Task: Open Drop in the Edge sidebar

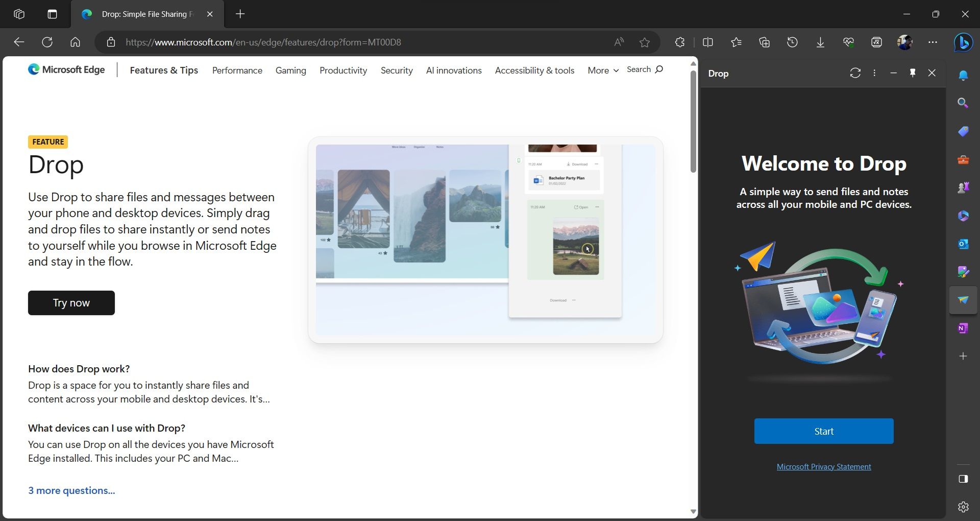Action: 963,300
